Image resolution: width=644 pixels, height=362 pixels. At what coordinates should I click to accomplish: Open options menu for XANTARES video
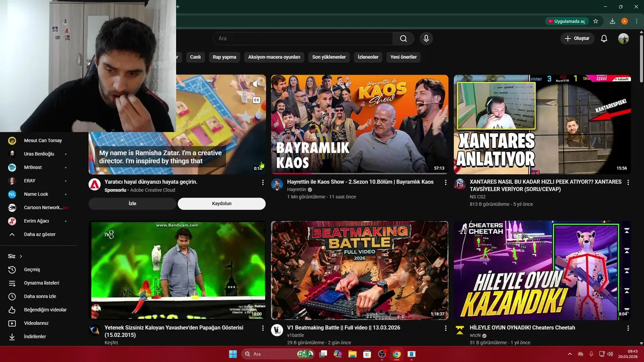point(628,183)
